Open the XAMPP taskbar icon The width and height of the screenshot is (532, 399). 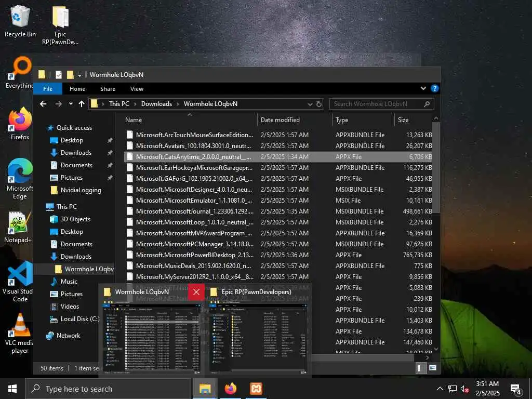click(256, 389)
